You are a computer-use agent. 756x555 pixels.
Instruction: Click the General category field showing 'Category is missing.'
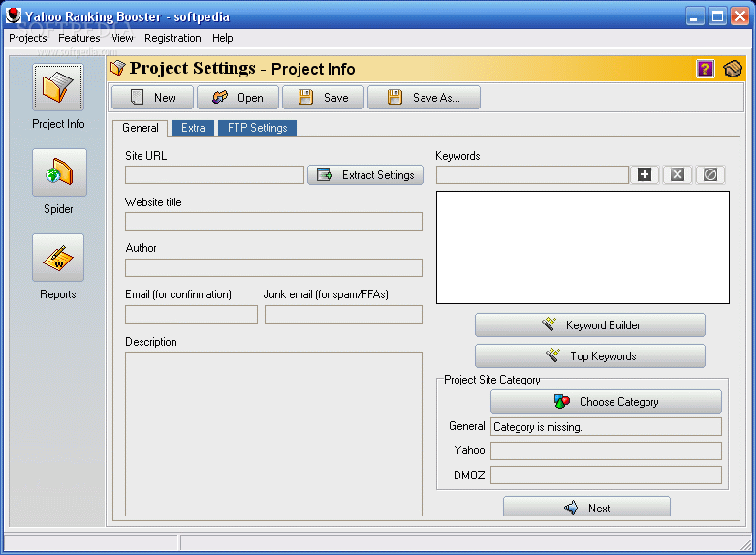coord(606,427)
